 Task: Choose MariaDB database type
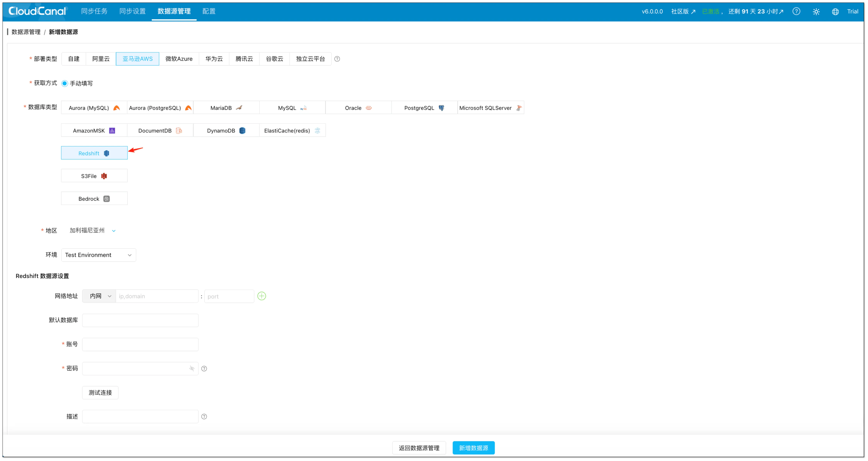[226, 108]
